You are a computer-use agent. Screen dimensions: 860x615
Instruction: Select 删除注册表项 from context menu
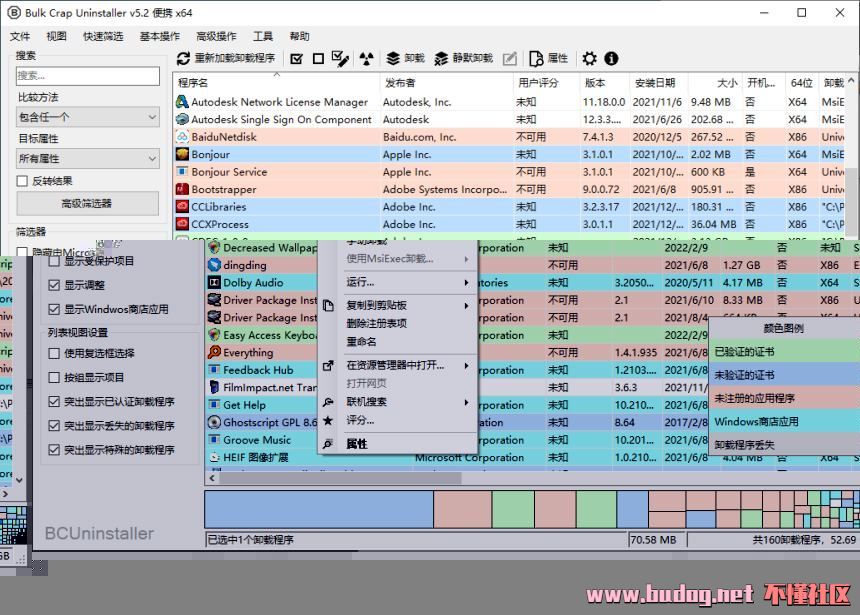[x=376, y=323]
